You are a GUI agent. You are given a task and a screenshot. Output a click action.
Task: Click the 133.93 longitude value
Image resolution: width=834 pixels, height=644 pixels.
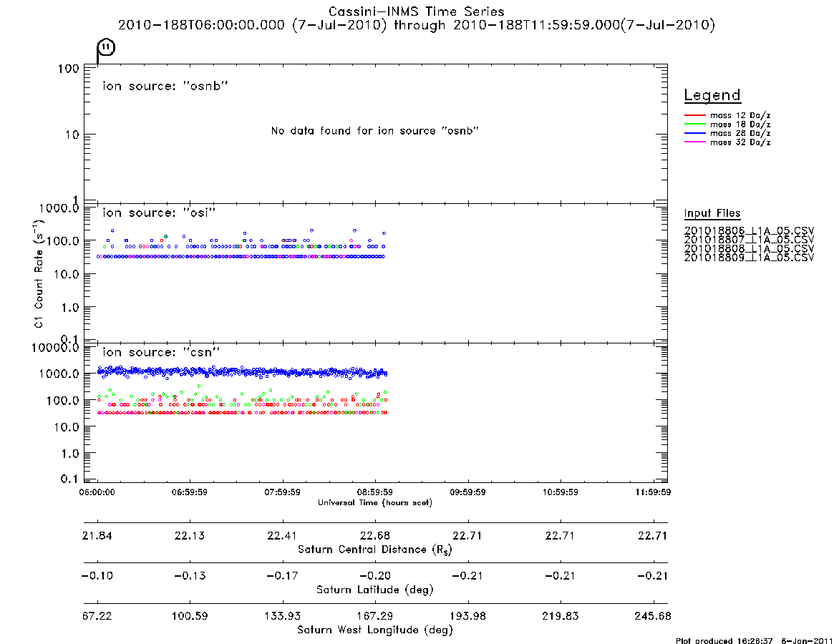coord(282,616)
